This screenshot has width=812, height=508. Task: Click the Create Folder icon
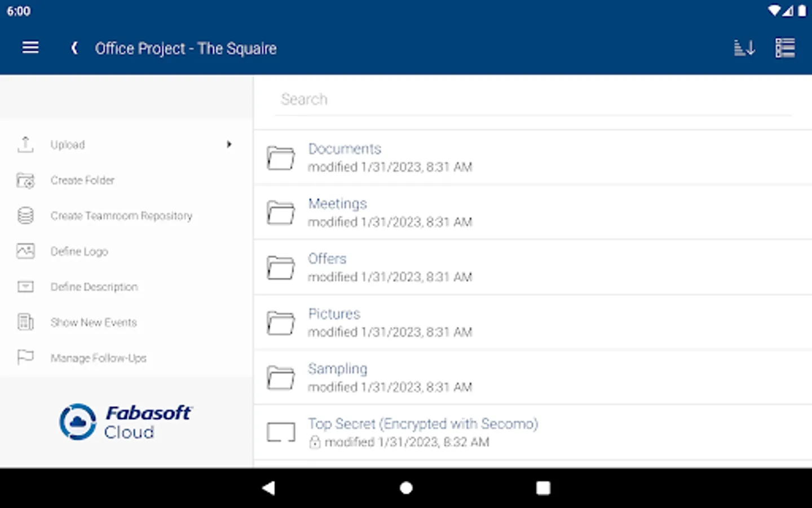(x=25, y=181)
